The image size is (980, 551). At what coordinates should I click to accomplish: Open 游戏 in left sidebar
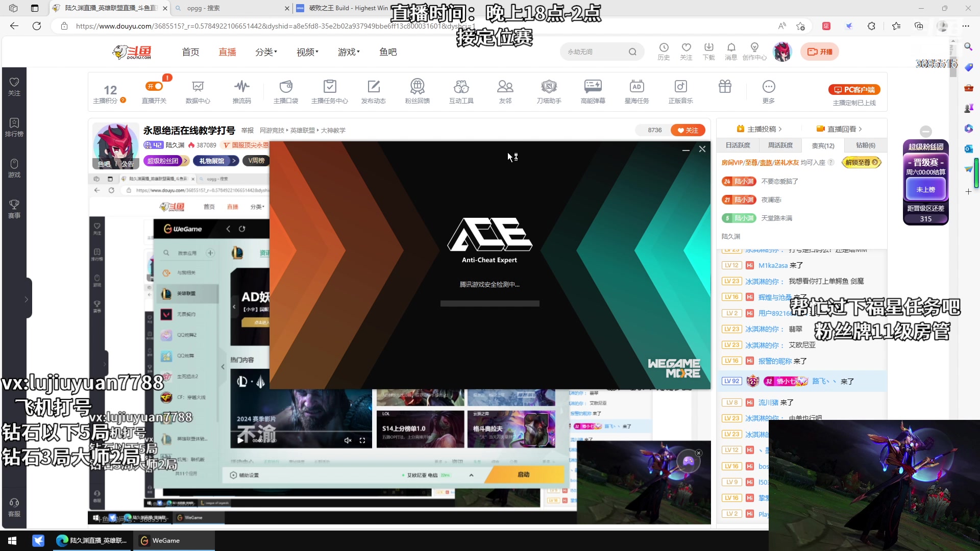click(14, 168)
